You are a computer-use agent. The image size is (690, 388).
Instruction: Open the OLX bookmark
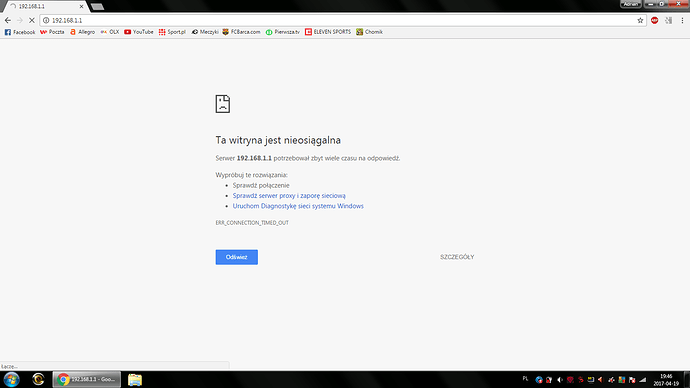click(x=110, y=32)
